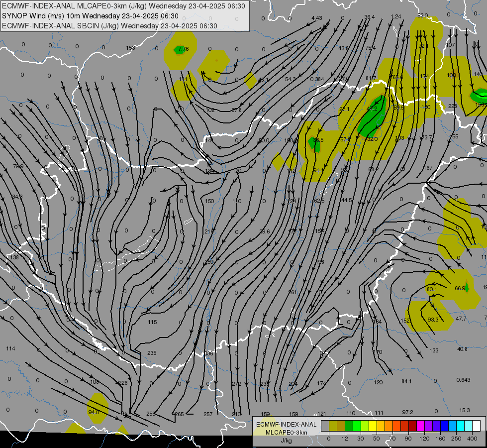
Task: Select the J/kg unit label in legend
Action: 286,441
